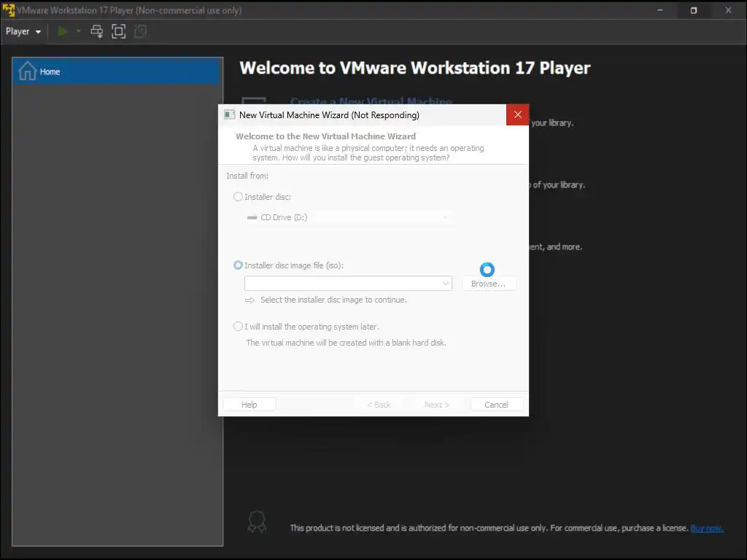Image resolution: width=747 pixels, height=560 pixels.
Task: Click the 'Select the installer disc image to continue' text
Action: point(333,300)
